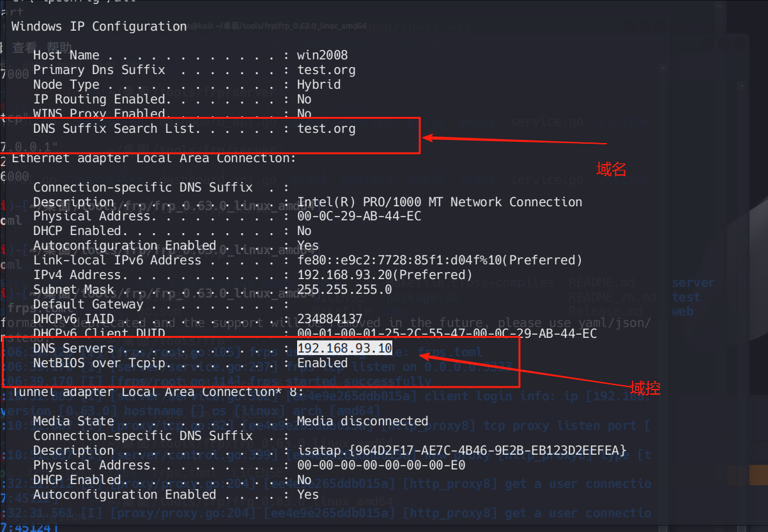Screen dimensions: 768x532
Task: Open the faint 查看 menu
Action: pos(25,47)
